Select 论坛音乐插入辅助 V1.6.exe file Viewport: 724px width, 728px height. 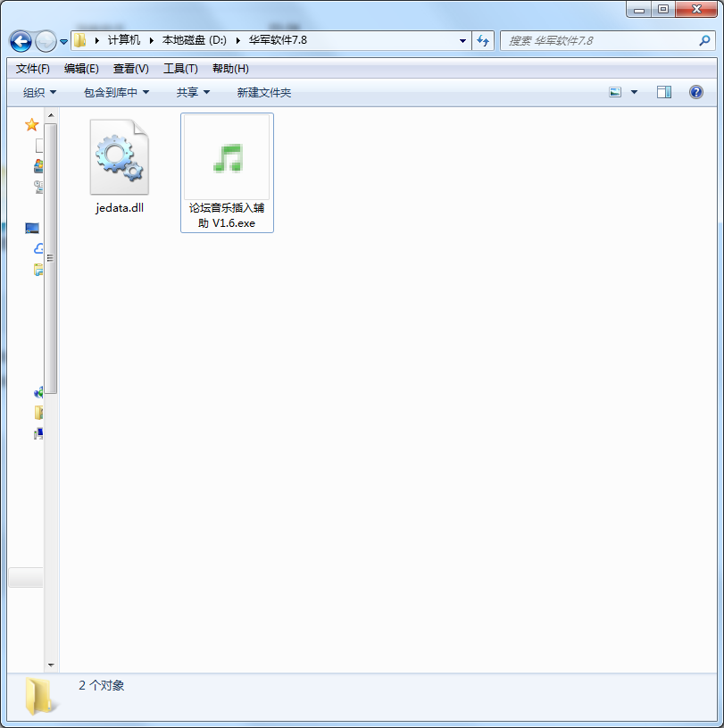(227, 172)
